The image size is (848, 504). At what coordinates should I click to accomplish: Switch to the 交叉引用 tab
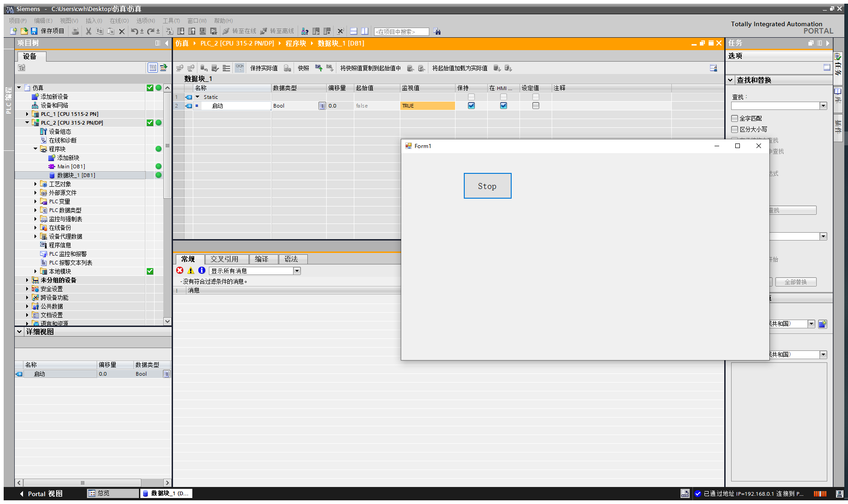pos(225,259)
